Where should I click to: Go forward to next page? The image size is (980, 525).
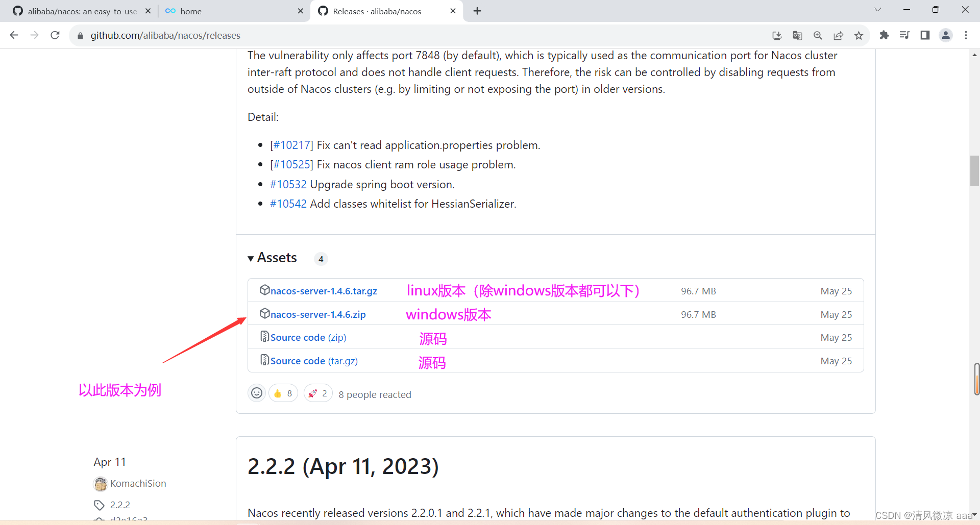click(x=34, y=35)
